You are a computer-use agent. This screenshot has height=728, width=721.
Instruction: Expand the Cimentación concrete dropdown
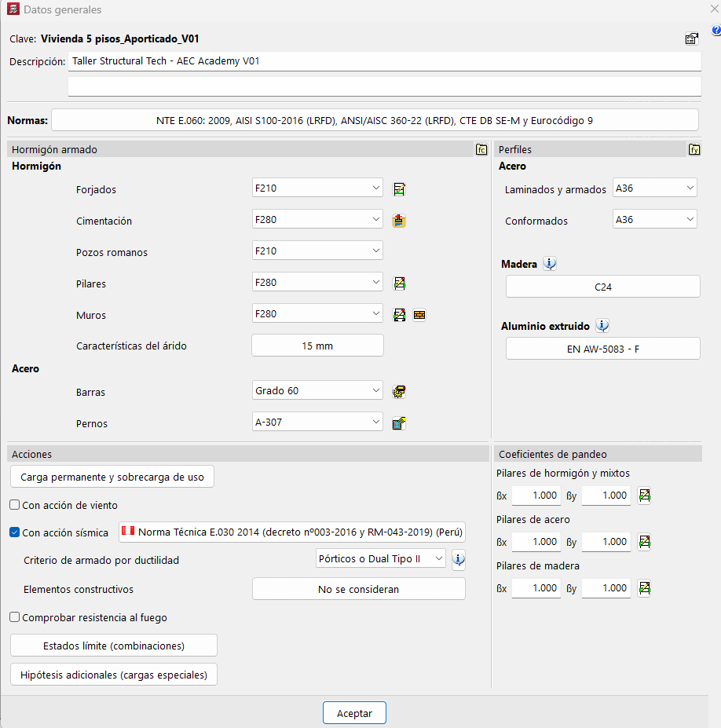pyautogui.click(x=317, y=219)
